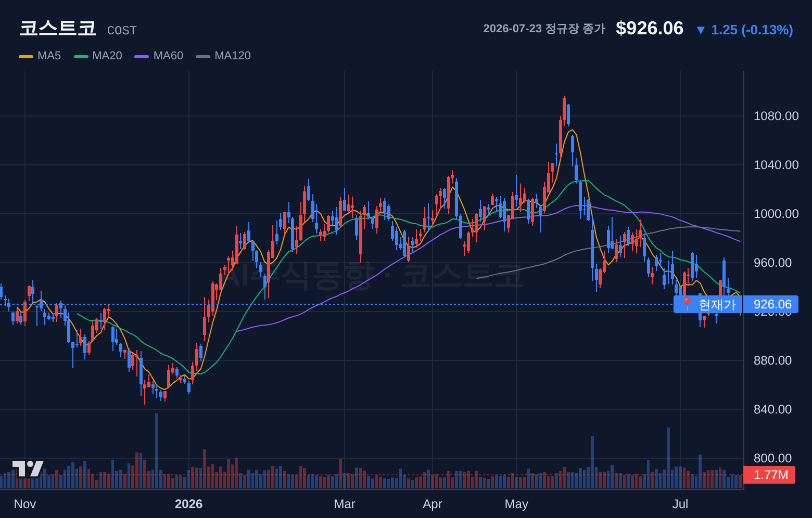Click the TradingView logo icon
This screenshot has width=812, height=518.
click(x=28, y=469)
